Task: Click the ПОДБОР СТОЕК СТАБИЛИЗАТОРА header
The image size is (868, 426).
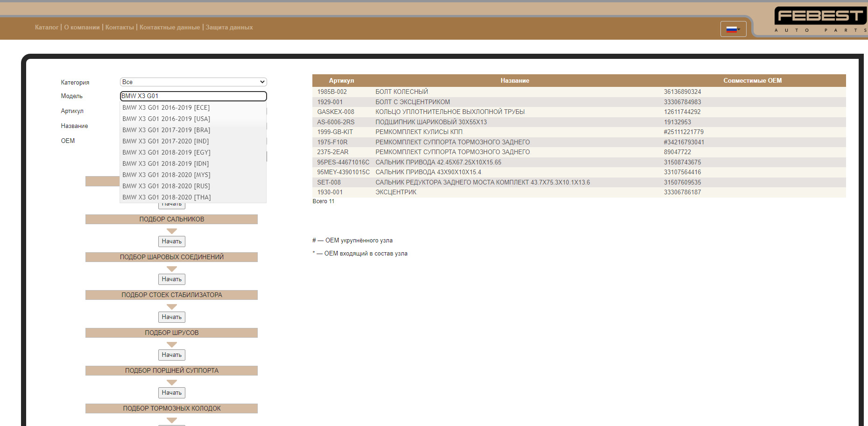Action: [171, 295]
